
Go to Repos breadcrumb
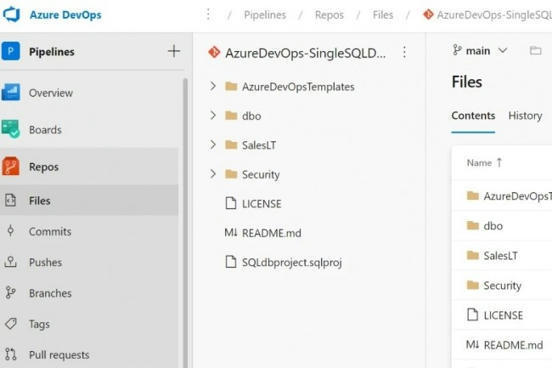tap(329, 15)
